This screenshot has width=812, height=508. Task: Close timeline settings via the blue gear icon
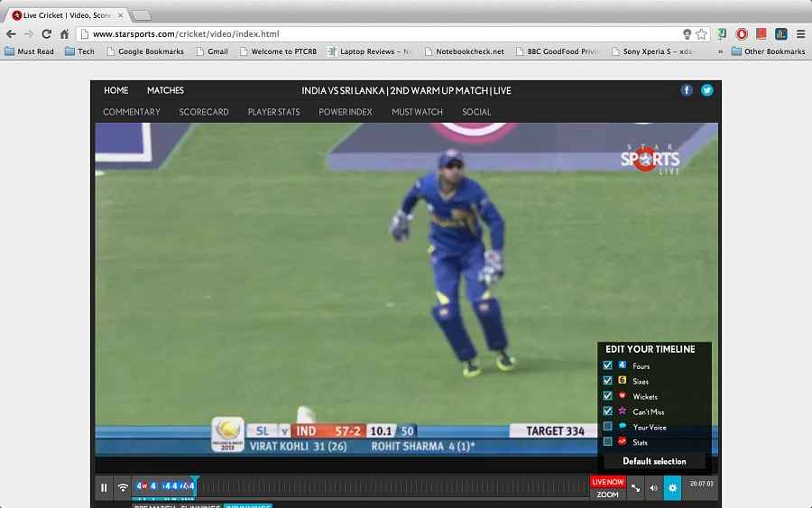[672, 488]
